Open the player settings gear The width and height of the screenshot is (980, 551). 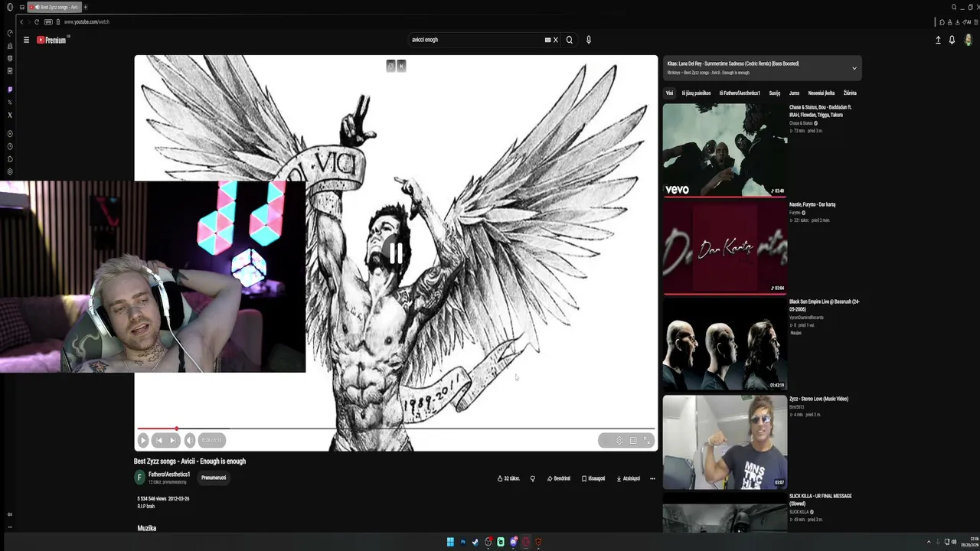[x=619, y=440]
